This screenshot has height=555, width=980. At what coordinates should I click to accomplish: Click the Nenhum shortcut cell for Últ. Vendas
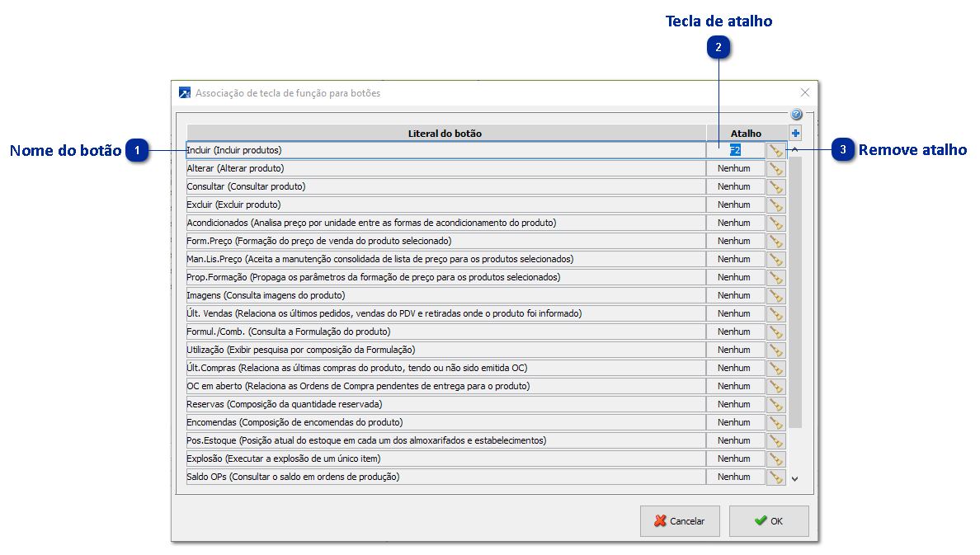coord(736,313)
